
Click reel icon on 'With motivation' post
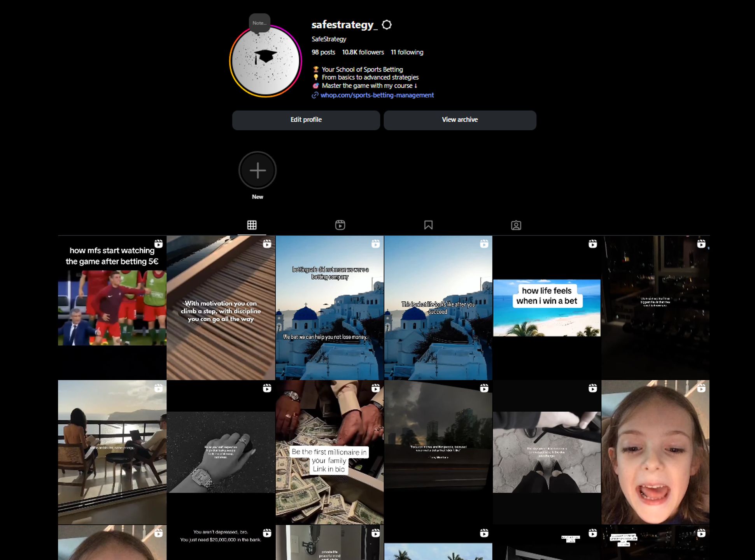pos(267,244)
